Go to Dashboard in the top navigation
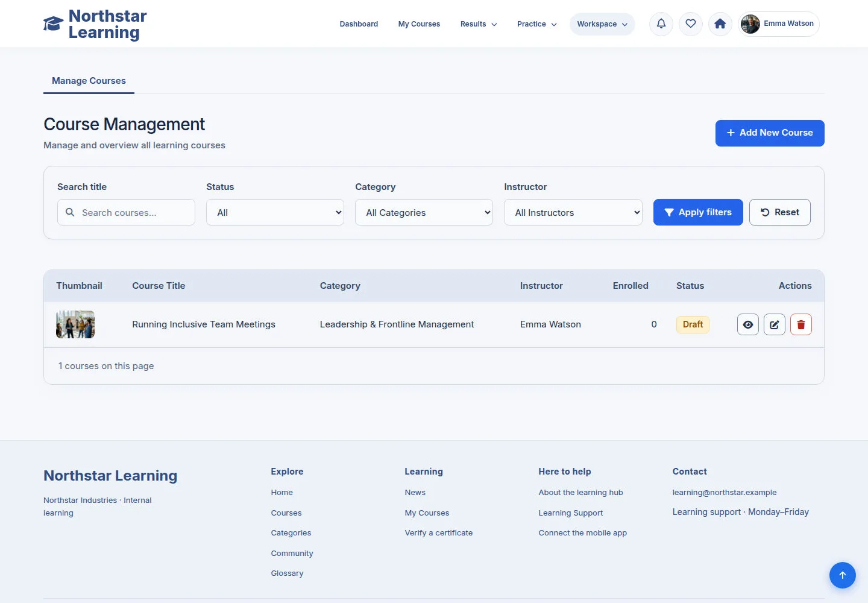The image size is (868, 603). [x=359, y=24]
